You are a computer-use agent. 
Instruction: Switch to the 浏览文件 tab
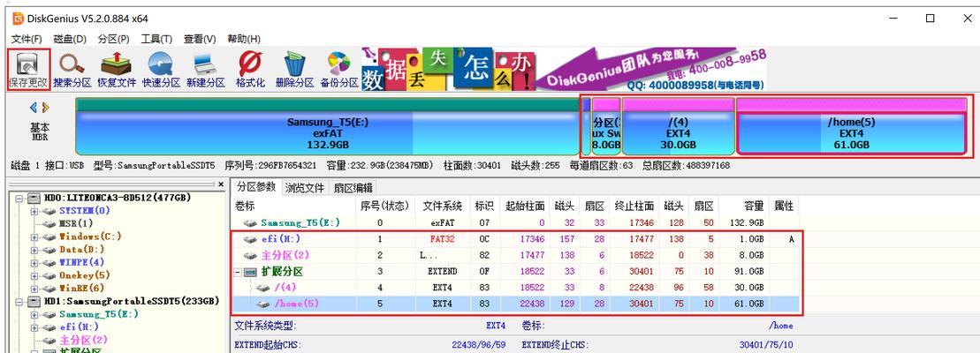pos(305,188)
